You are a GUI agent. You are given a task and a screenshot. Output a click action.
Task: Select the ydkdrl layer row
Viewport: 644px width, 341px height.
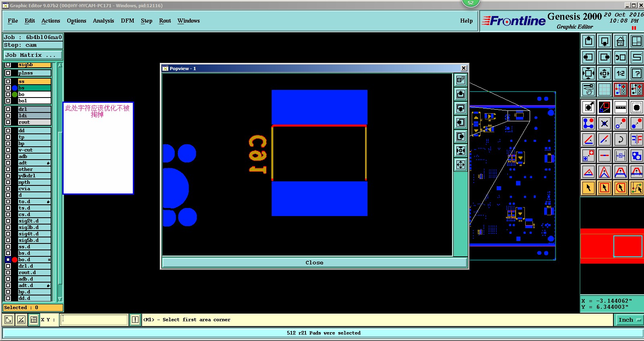tap(35, 176)
